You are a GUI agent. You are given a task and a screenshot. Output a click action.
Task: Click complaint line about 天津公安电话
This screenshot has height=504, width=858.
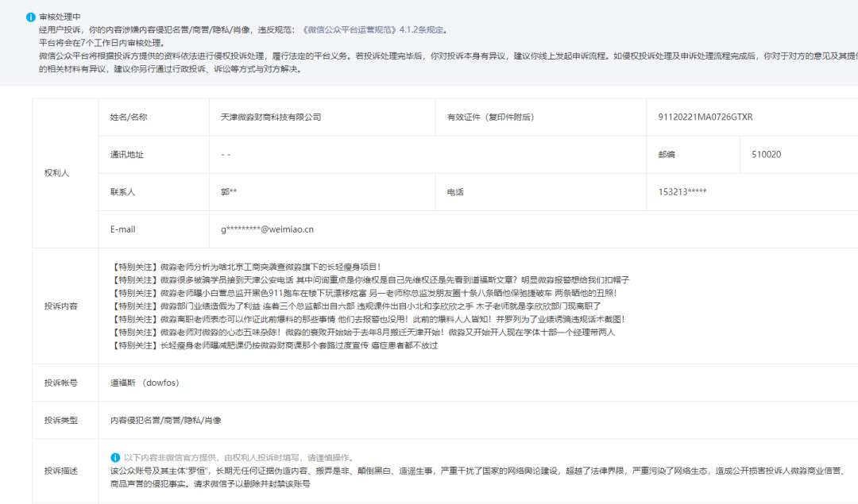coord(370,280)
